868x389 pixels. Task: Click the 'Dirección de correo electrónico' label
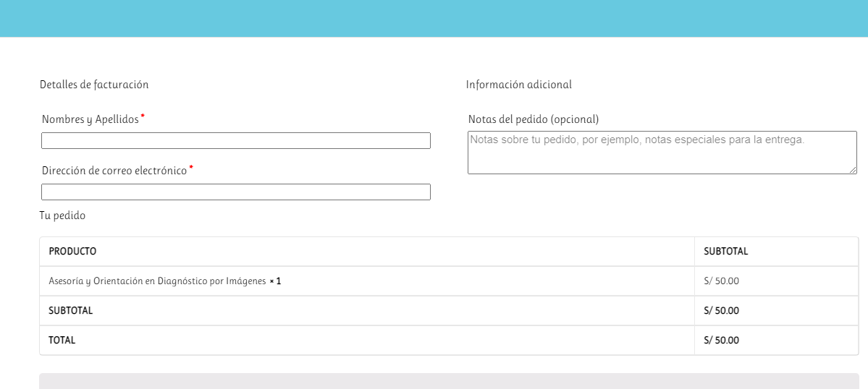114,171
